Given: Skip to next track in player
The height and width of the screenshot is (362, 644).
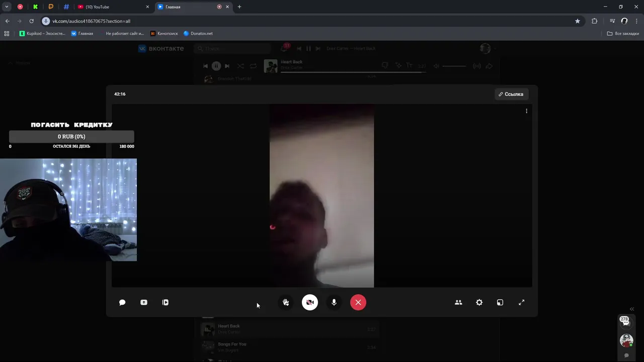Looking at the screenshot, I should [x=227, y=66].
